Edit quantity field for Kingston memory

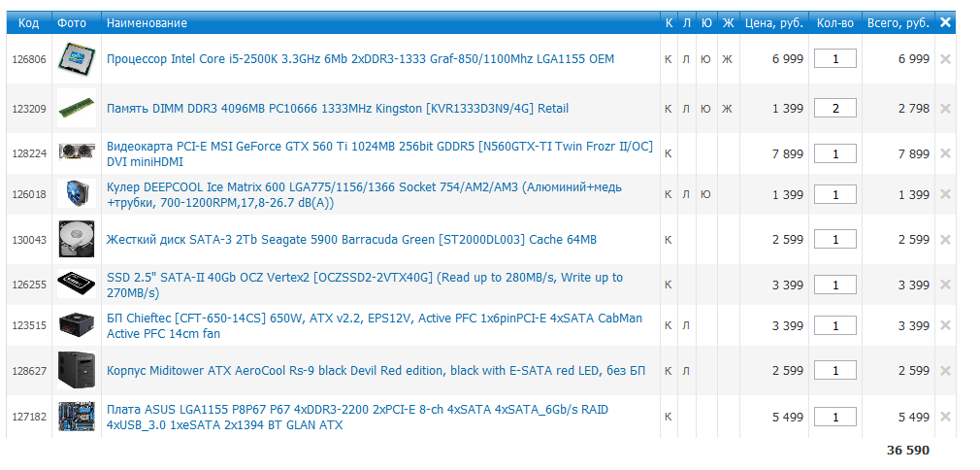834,108
